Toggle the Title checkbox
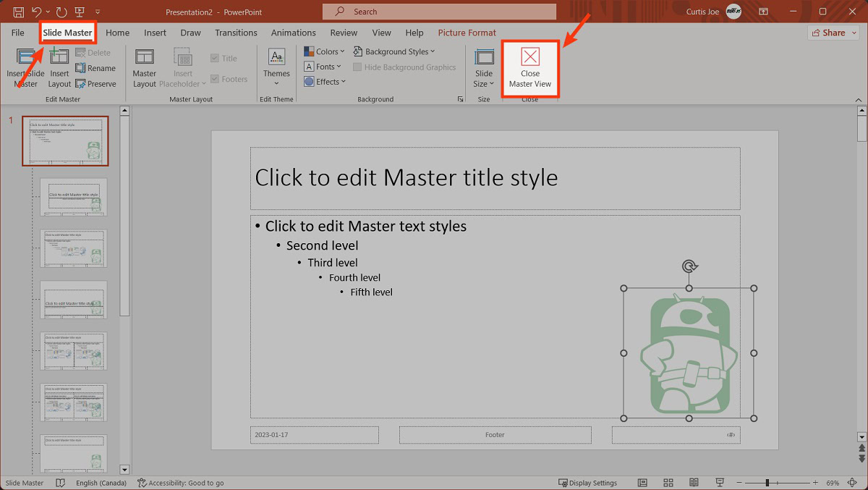This screenshot has height=490, width=868. [215, 59]
